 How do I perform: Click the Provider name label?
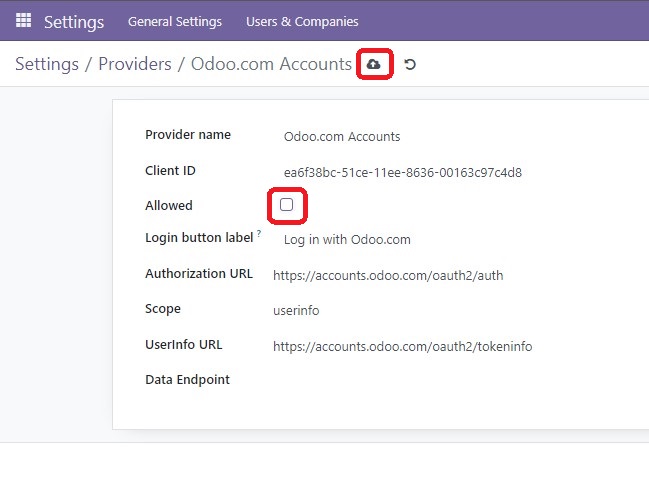[x=188, y=134]
